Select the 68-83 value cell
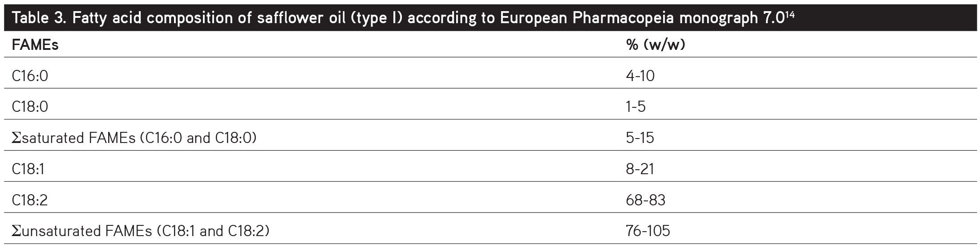 [645, 200]
